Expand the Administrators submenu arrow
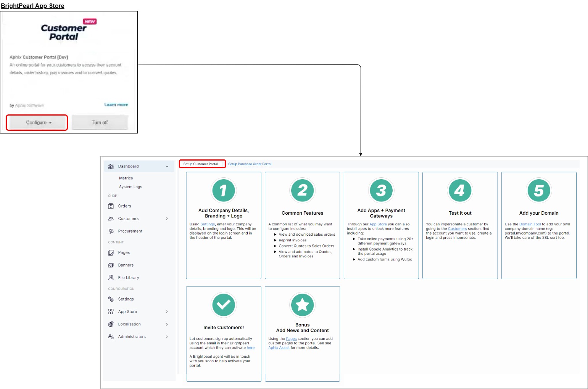The width and height of the screenshot is (588, 389). point(167,337)
